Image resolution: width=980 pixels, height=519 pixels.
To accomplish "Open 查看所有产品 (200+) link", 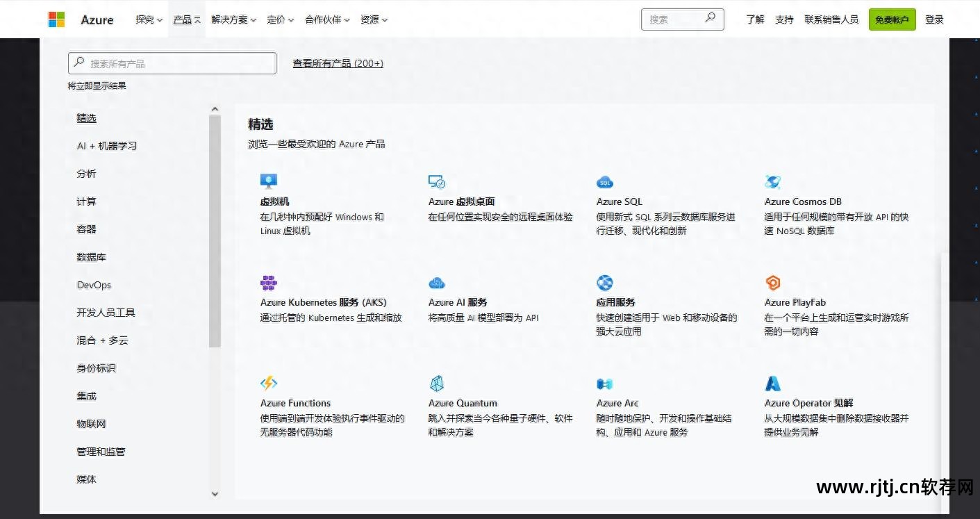I will pyautogui.click(x=338, y=63).
